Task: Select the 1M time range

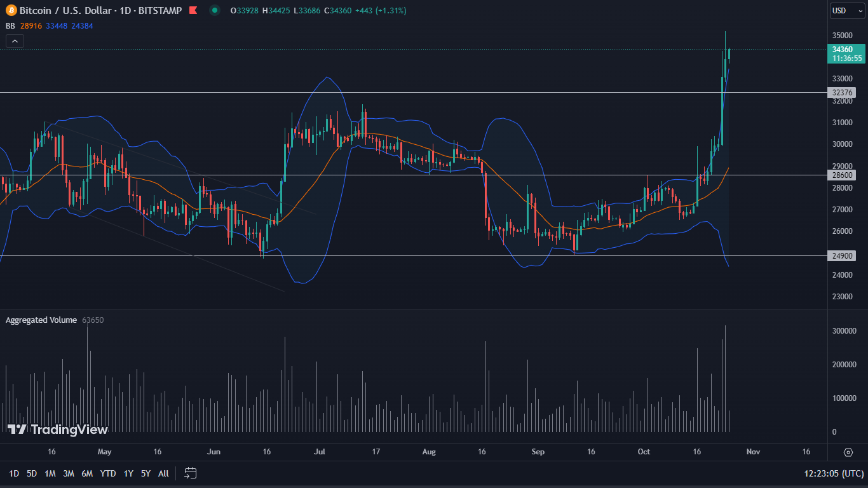Action: 50,473
